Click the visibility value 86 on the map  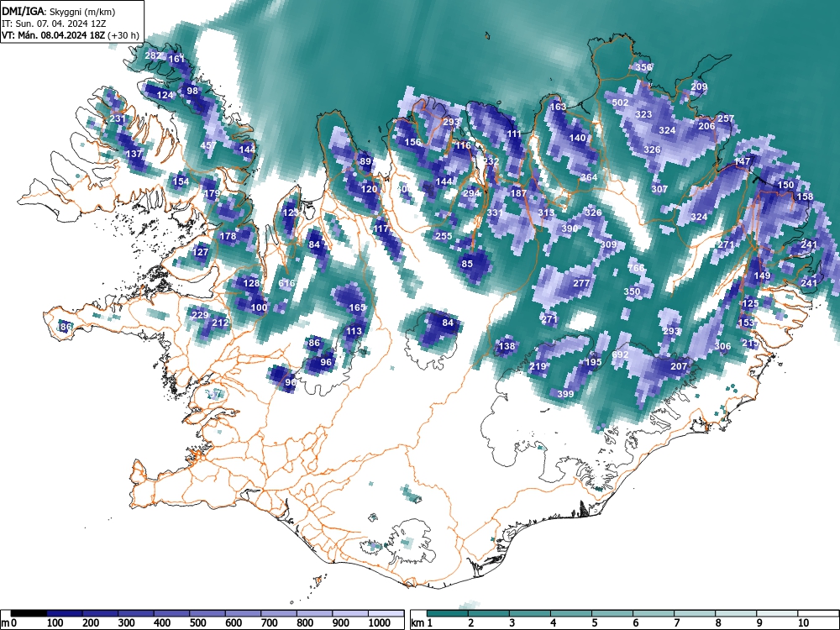[314, 343]
